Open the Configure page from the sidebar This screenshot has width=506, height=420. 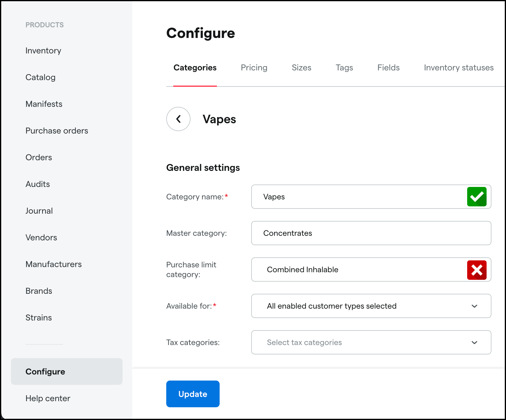[x=45, y=371]
